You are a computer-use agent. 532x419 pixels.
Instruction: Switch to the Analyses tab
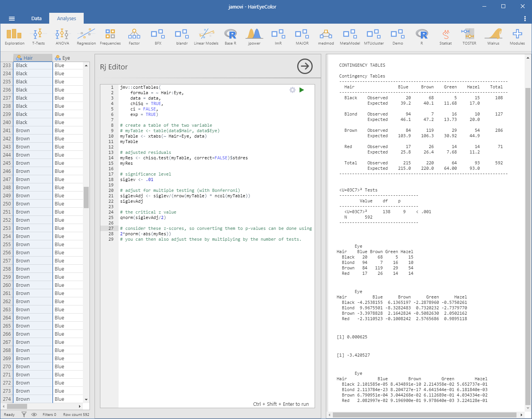click(x=66, y=18)
